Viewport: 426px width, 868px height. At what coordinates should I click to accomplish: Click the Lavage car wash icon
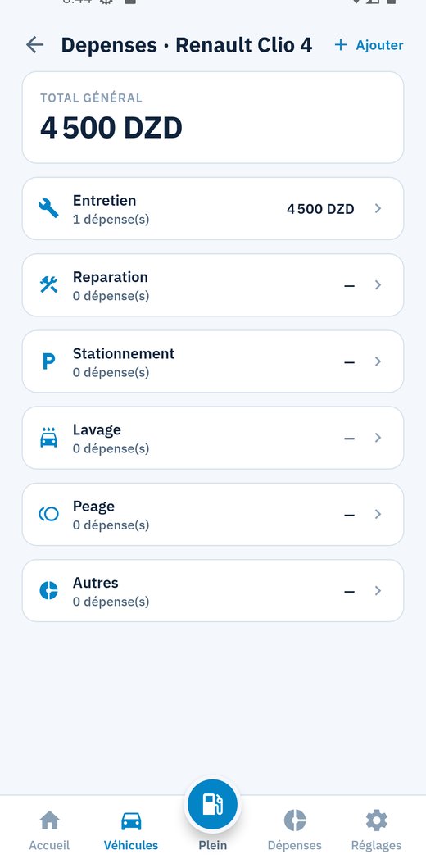tap(48, 438)
